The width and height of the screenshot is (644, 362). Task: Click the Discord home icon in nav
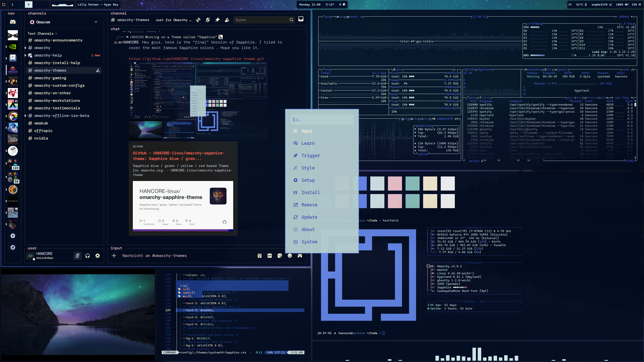click(13, 22)
